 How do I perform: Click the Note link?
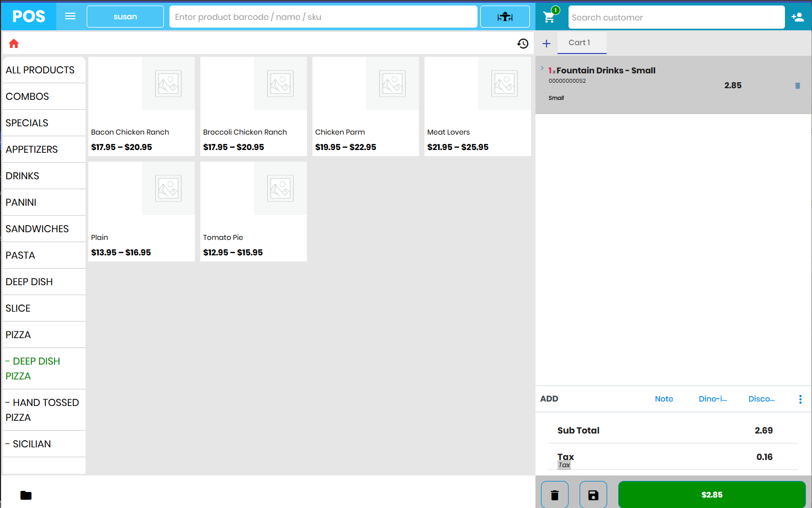point(664,399)
